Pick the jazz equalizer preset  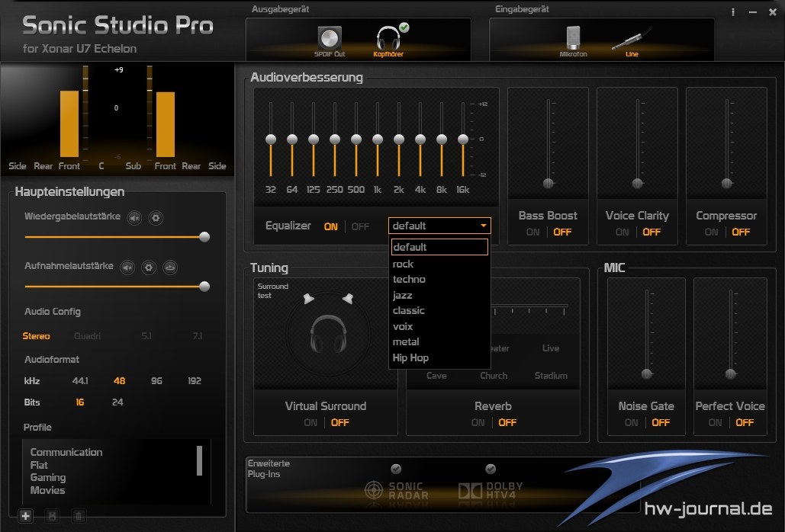click(x=403, y=295)
